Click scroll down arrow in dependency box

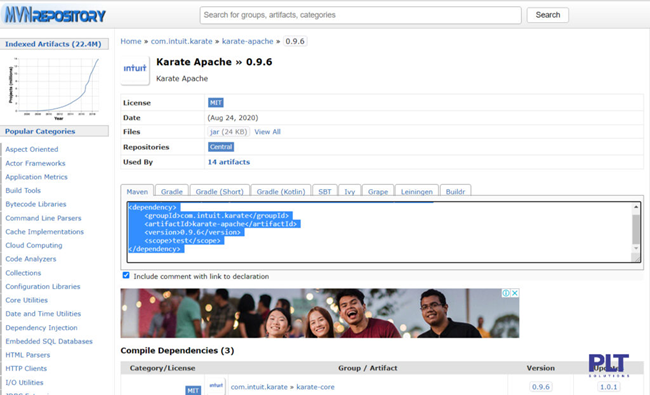635,248
